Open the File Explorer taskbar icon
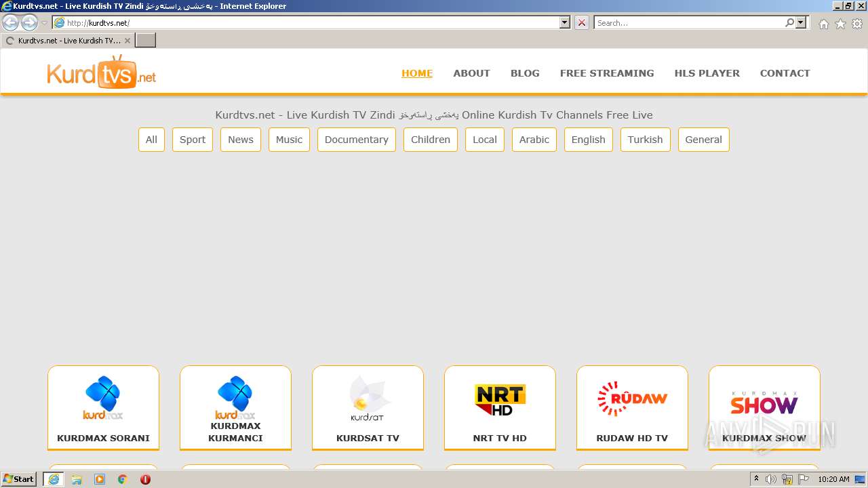The image size is (868, 488). tap(77, 479)
